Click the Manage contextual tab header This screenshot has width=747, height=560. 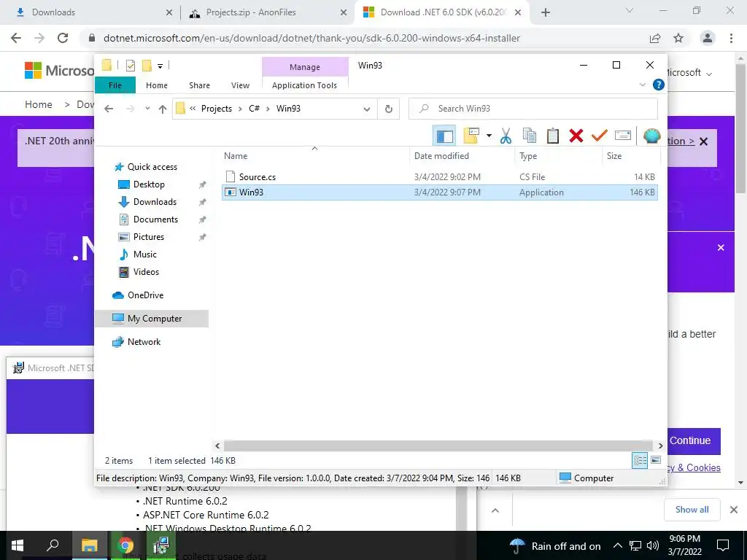click(x=305, y=67)
